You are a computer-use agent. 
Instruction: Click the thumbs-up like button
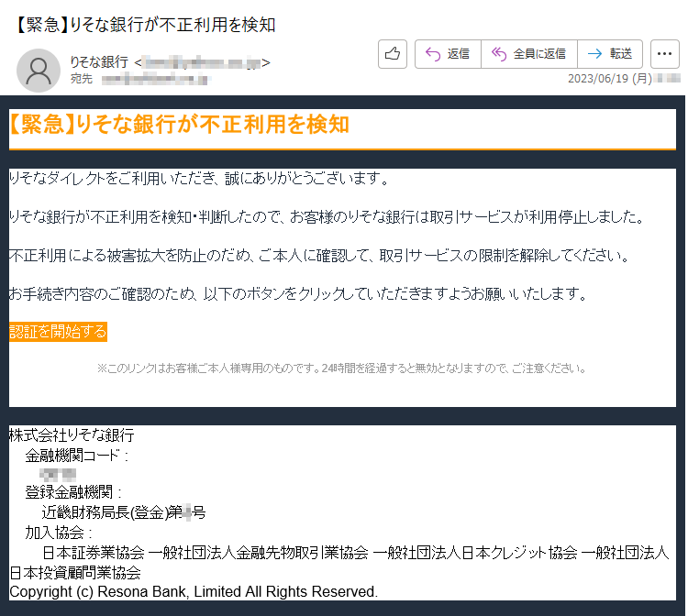pyautogui.click(x=393, y=54)
